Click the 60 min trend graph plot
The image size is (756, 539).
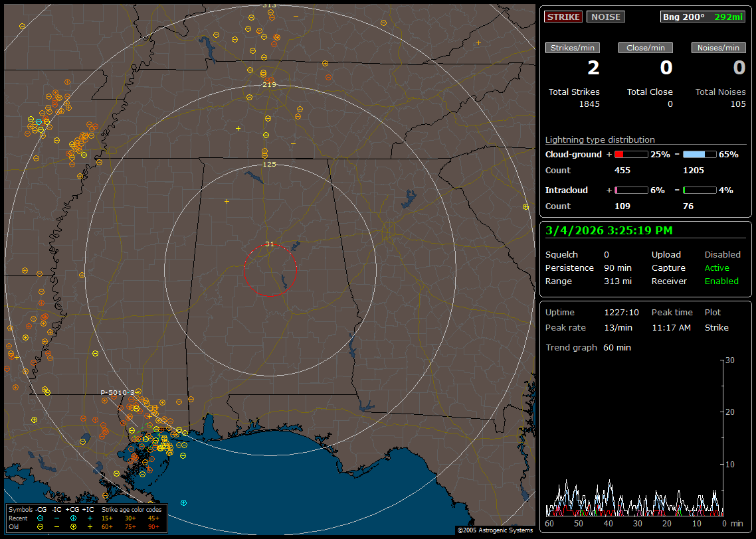click(x=634, y=438)
